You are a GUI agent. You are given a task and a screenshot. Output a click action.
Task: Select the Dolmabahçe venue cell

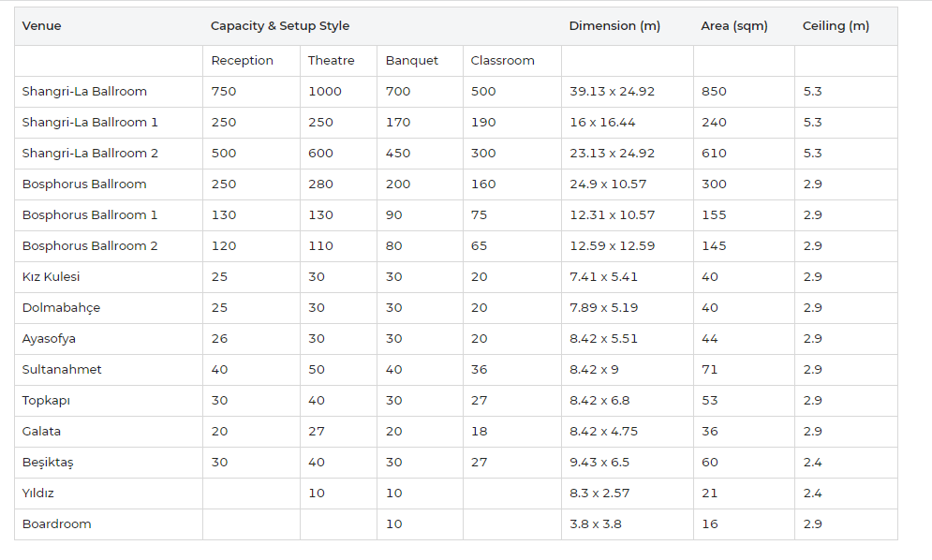point(61,308)
